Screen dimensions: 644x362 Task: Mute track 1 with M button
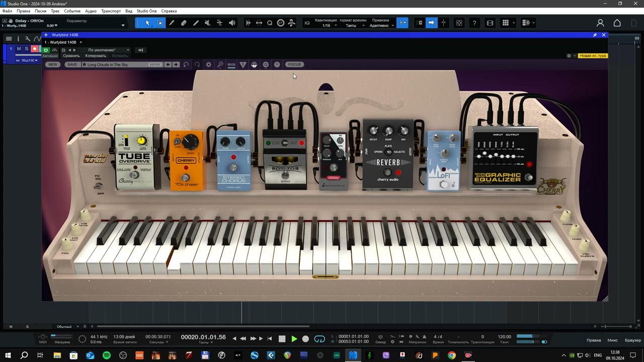[x=19, y=49]
